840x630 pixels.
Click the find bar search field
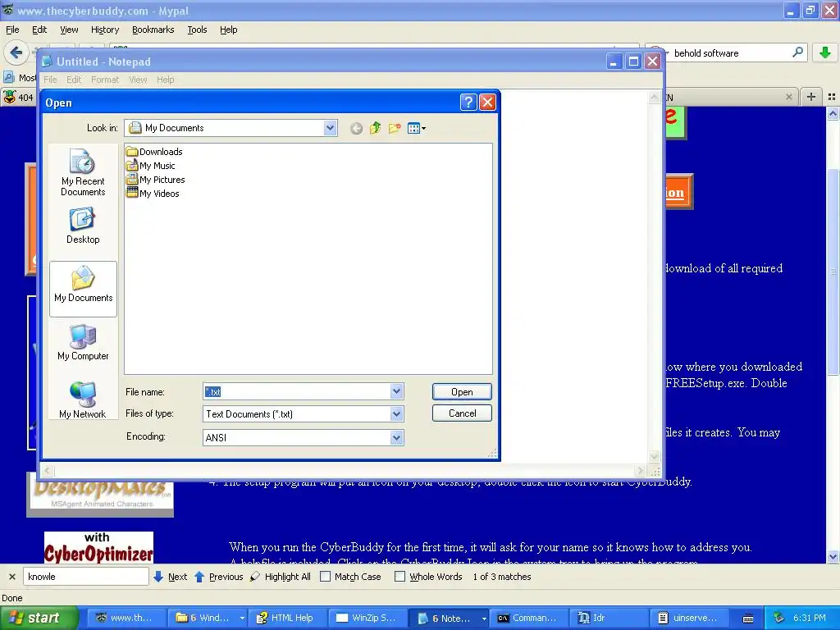(x=85, y=577)
